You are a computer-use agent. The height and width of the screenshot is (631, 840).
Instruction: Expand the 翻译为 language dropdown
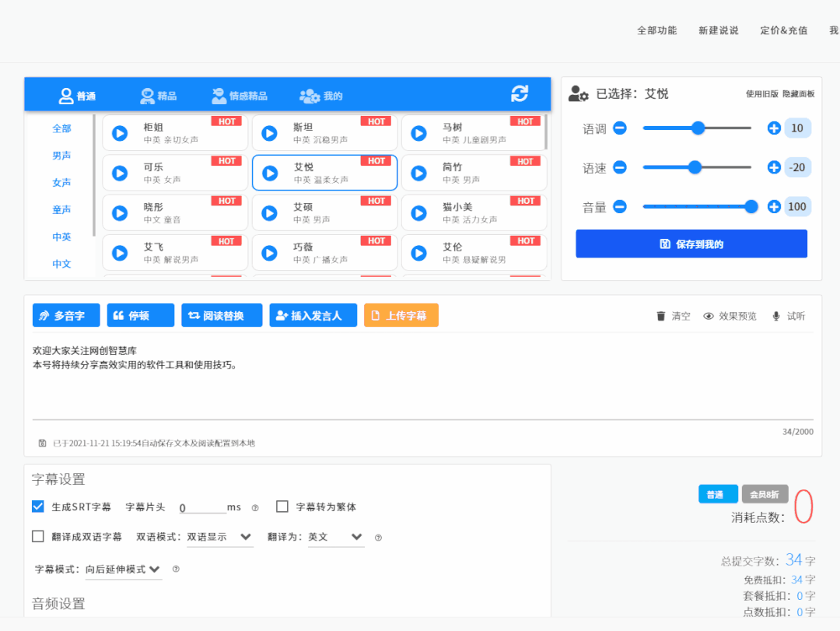335,536
